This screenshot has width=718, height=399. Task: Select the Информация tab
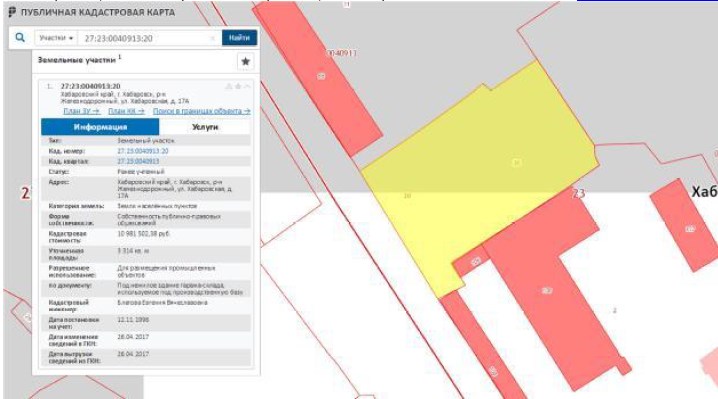pos(100,127)
